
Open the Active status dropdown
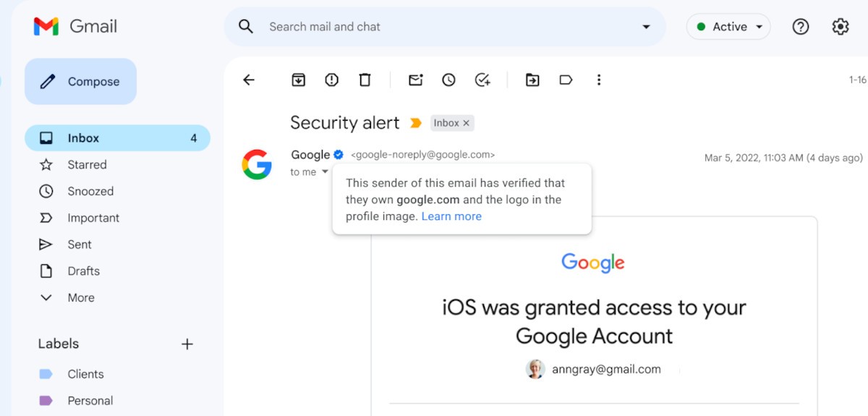(728, 27)
